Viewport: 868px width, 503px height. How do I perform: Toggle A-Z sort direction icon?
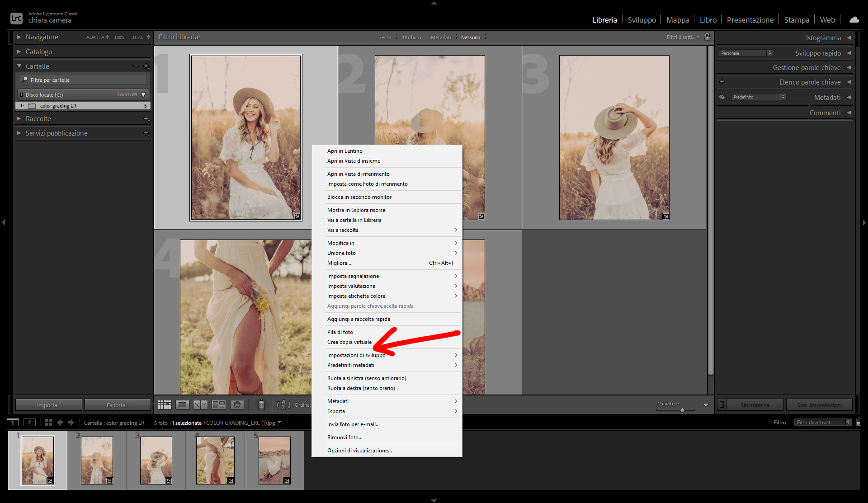click(283, 405)
